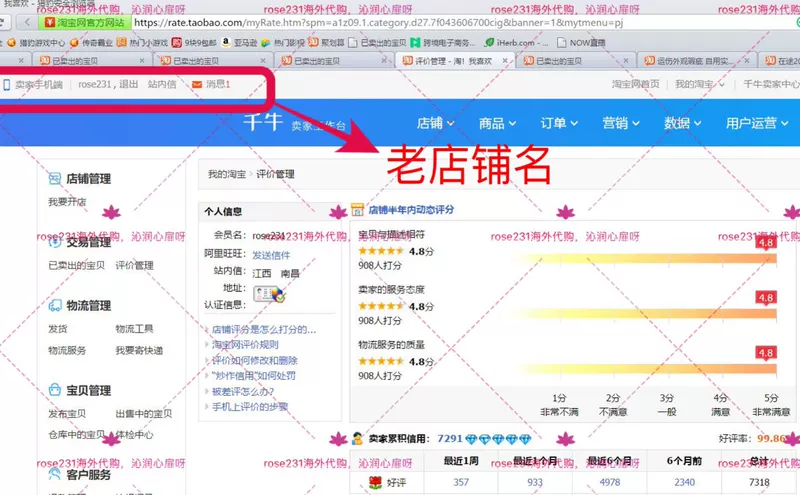Viewport: 800px width, 495px height.
Task: Click the 店铺管理 shop icon
Action: tap(55, 178)
